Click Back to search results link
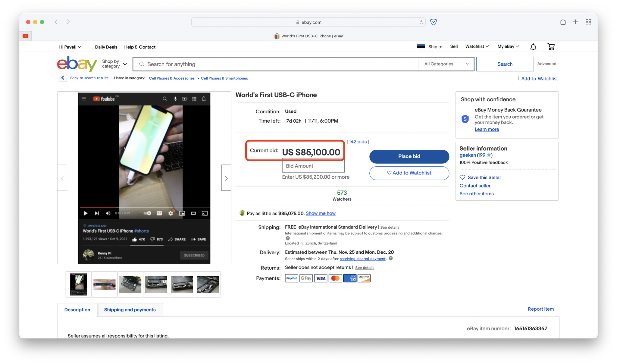Viewport: 617px width, 364px height. pyautogui.click(x=89, y=78)
